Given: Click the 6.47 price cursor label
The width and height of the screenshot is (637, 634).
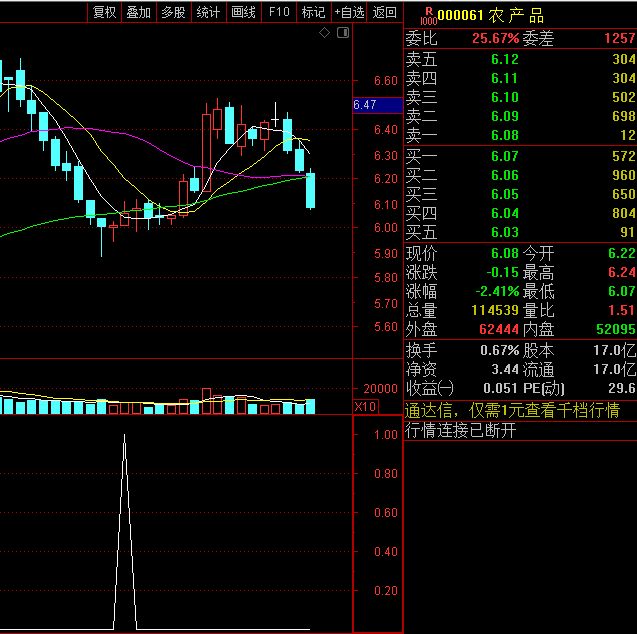Looking at the screenshot, I should 377,105.
